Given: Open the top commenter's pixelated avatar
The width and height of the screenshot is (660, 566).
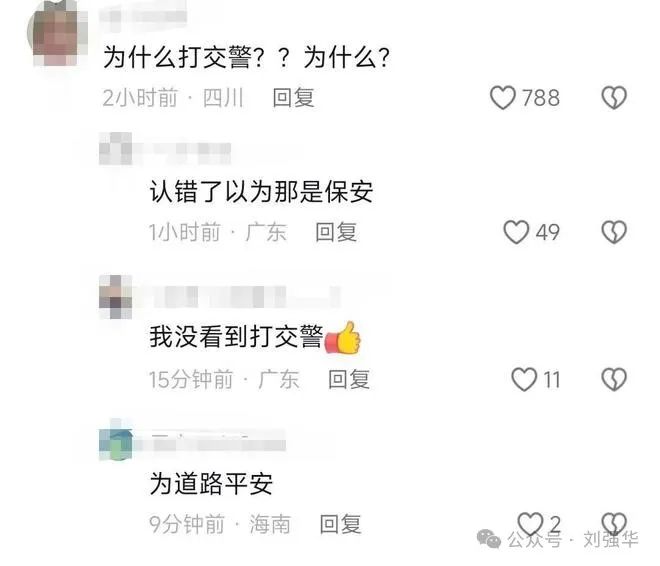Looking at the screenshot, I should [58, 33].
